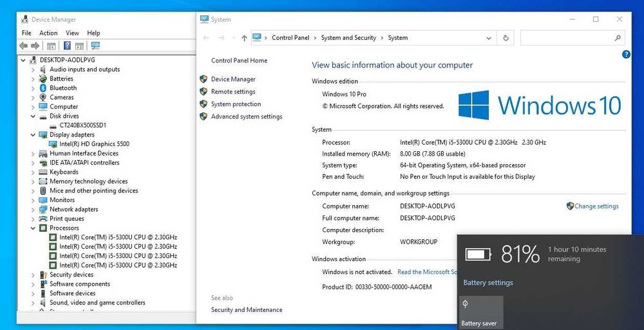Click Scan for hardware changes monitor icon
Viewport: 644px width, 330px height.
95,46
